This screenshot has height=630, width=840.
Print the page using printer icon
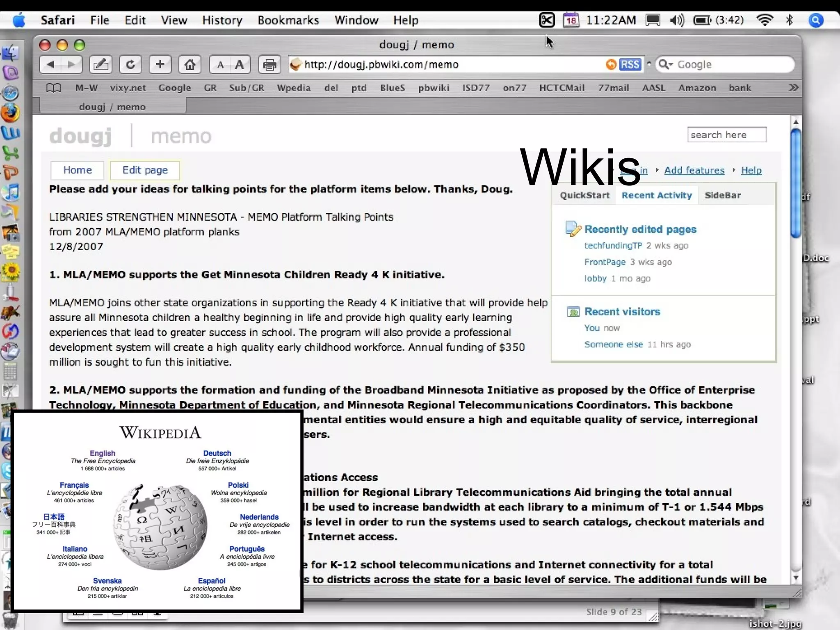tap(269, 64)
